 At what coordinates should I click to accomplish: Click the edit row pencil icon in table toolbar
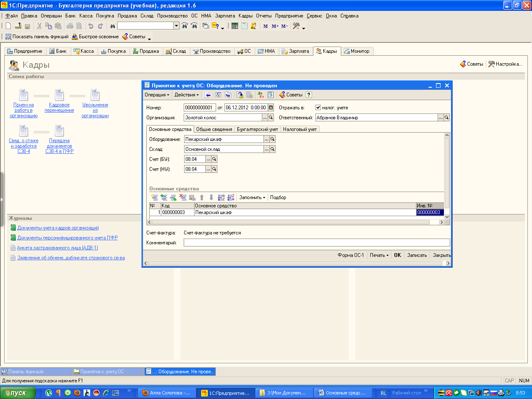tap(173, 197)
